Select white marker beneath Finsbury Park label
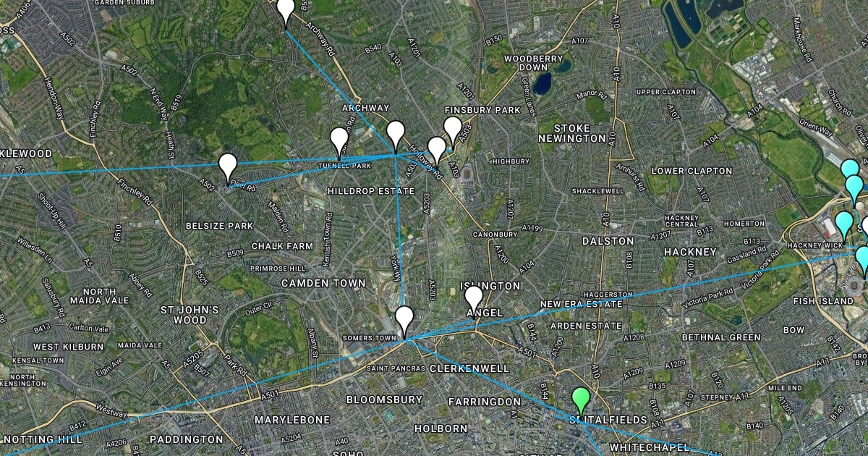This screenshot has height=456, width=868. (x=453, y=131)
